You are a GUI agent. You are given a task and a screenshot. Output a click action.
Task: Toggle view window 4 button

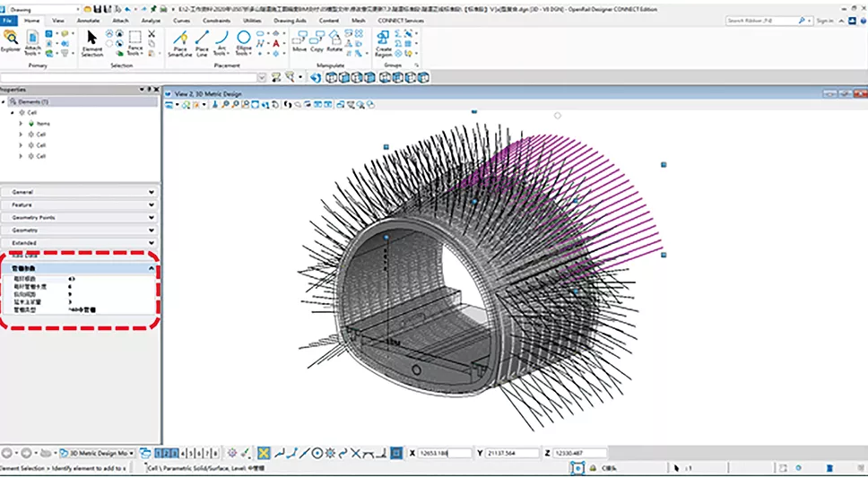(183, 453)
